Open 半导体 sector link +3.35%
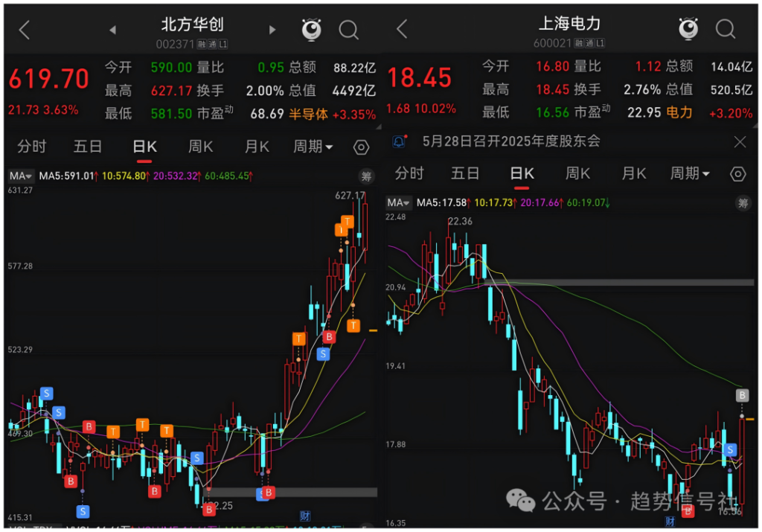The width and height of the screenshot is (762, 532). (332, 115)
